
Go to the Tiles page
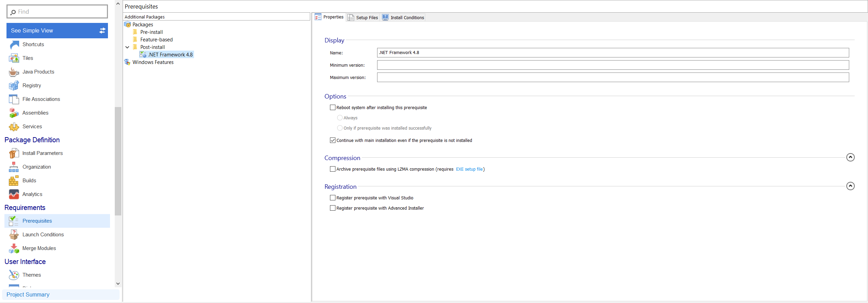pyautogui.click(x=28, y=58)
